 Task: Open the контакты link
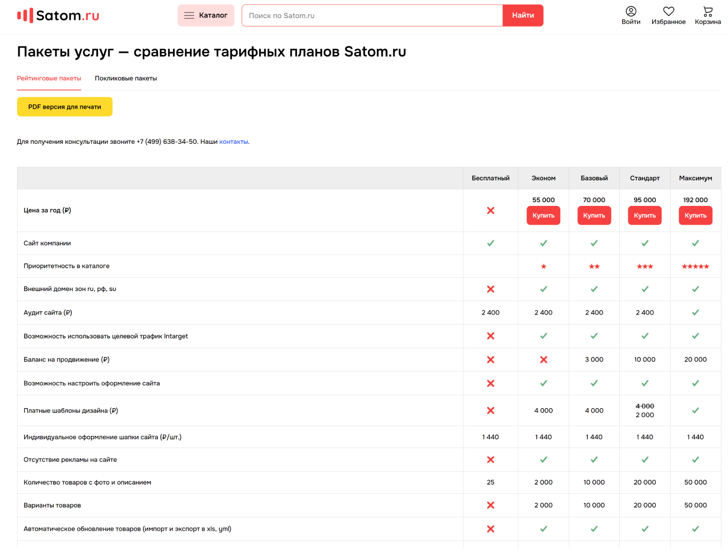[x=233, y=142]
